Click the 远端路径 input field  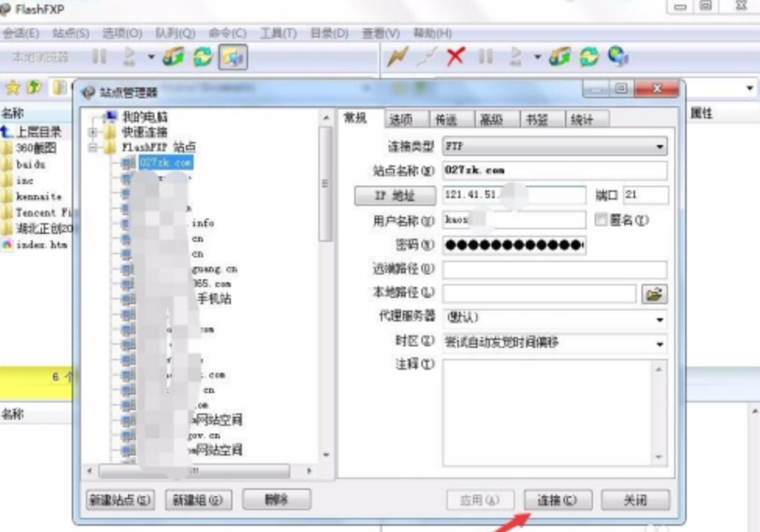click(555, 269)
